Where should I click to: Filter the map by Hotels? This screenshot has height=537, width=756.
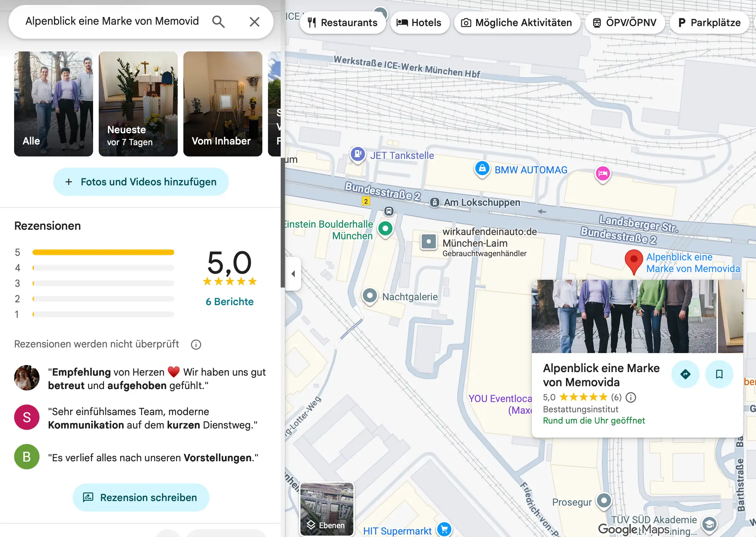click(x=419, y=23)
